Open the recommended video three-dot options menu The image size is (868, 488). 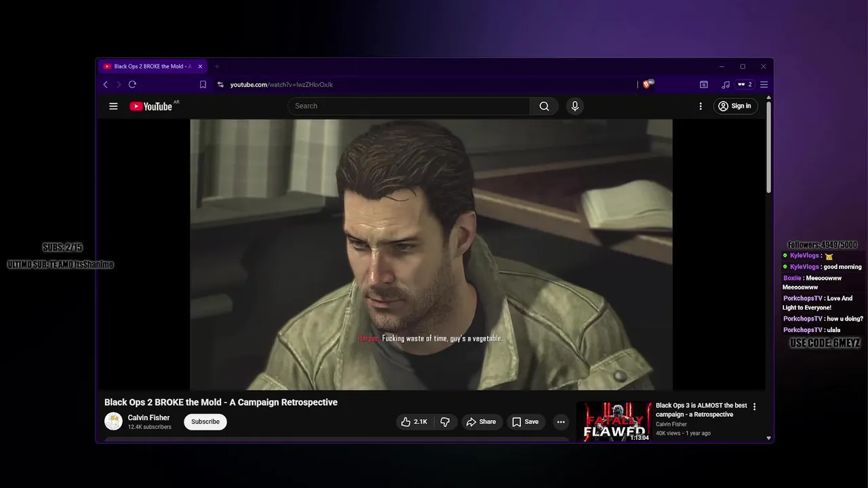(x=754, y=407)
